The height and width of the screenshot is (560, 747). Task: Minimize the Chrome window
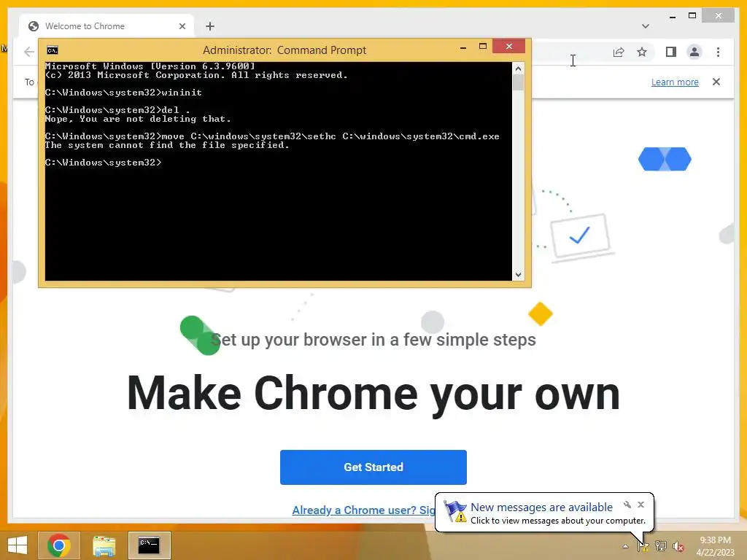pos(673,17)
